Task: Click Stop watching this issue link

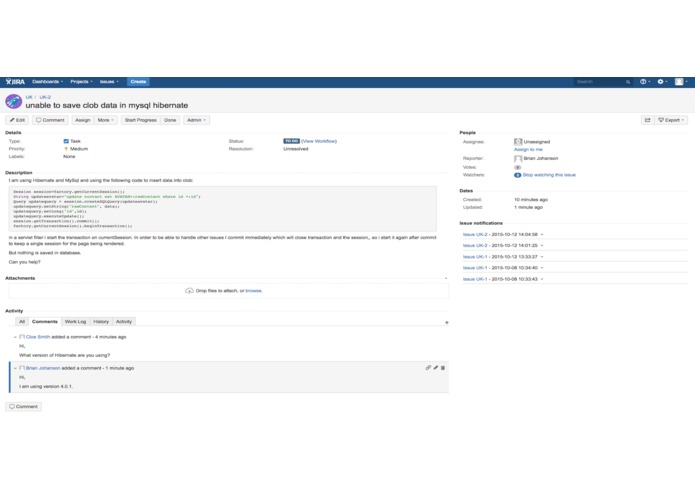Action: [x=549, y=175]
